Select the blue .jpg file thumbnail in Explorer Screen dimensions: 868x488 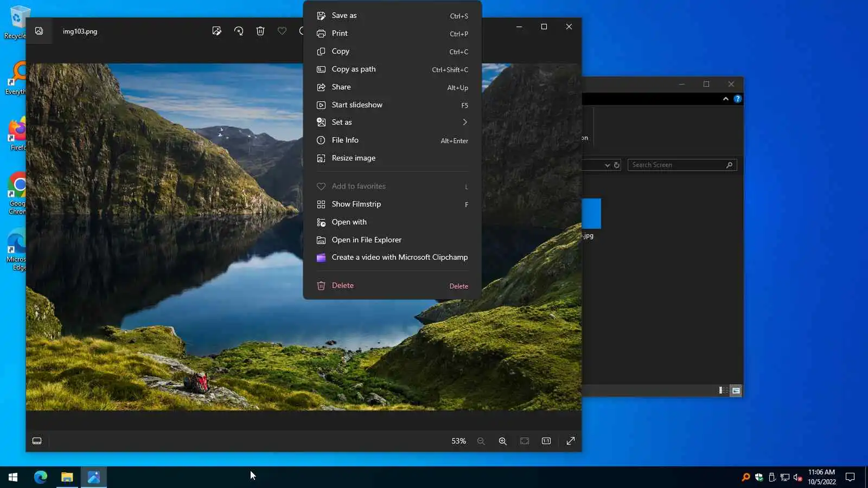tap(591, 213)
